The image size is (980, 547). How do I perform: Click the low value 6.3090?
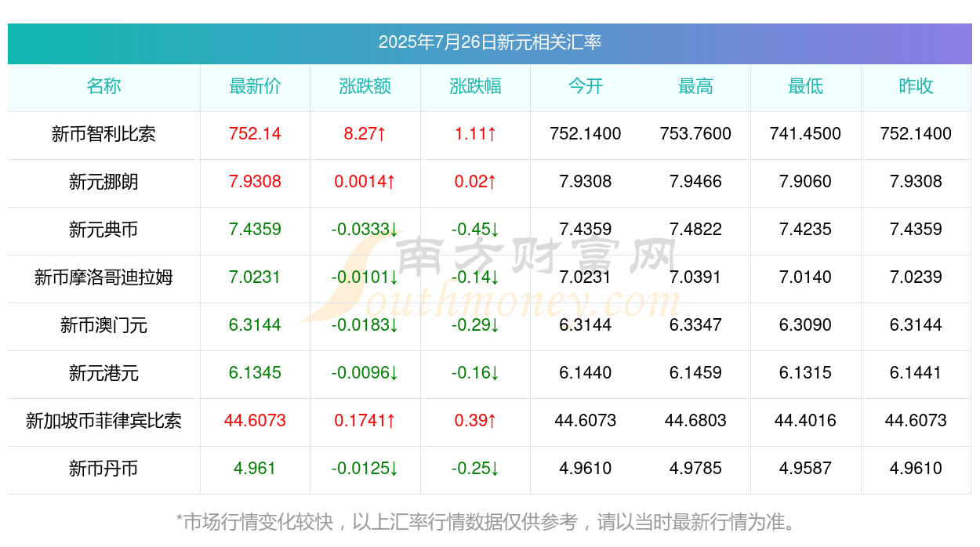pos(805,325)
